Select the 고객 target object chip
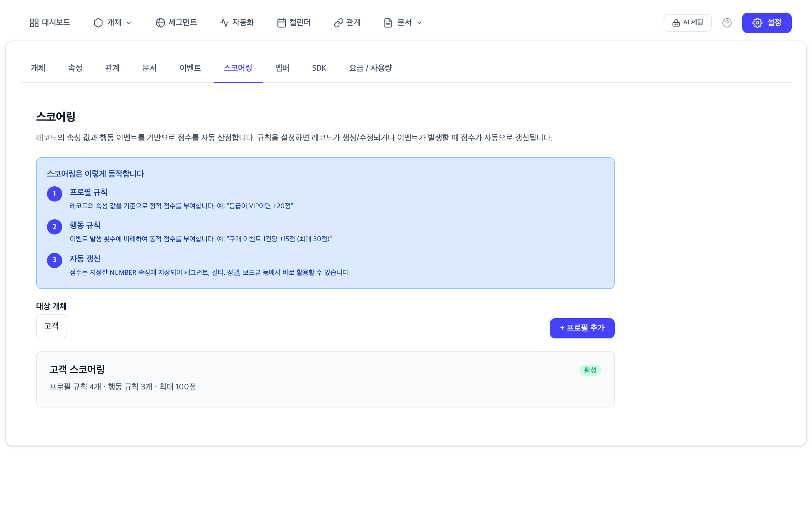 coord(51,326)
